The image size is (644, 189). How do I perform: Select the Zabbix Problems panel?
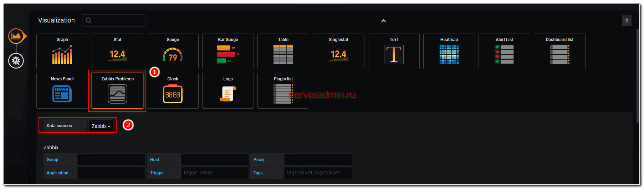[x=117, y=91]
